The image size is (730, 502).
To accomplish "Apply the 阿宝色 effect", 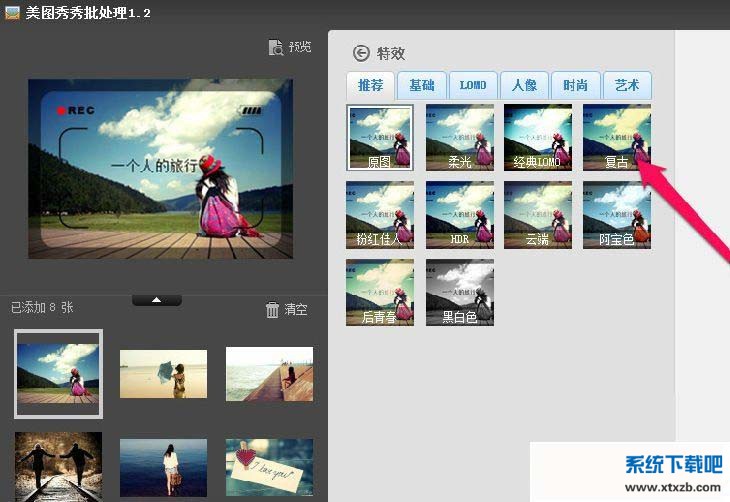I will coord(616,214).
